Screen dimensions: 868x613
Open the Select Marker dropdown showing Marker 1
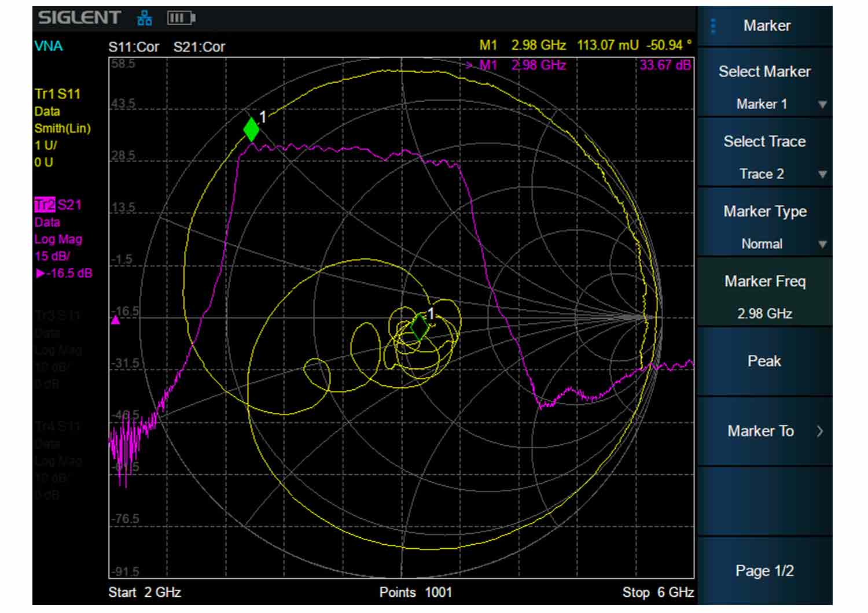click(x=765, y=104)
